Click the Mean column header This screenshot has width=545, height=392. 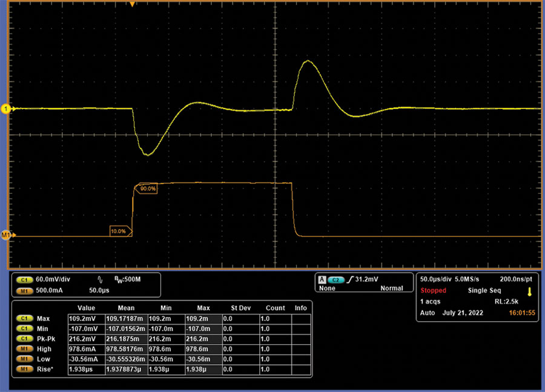126,308
